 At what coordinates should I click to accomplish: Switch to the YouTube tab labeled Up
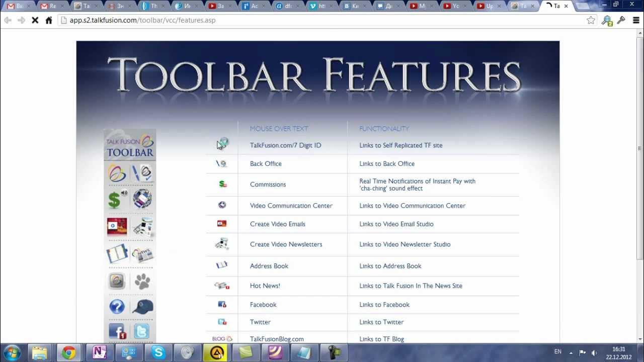(487, 6)
